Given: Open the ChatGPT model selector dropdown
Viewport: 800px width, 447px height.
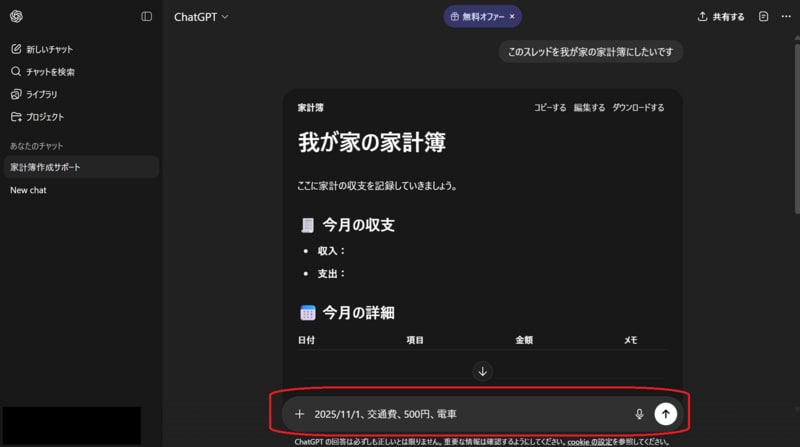Looking at the screenshot, I should point(201,17).
